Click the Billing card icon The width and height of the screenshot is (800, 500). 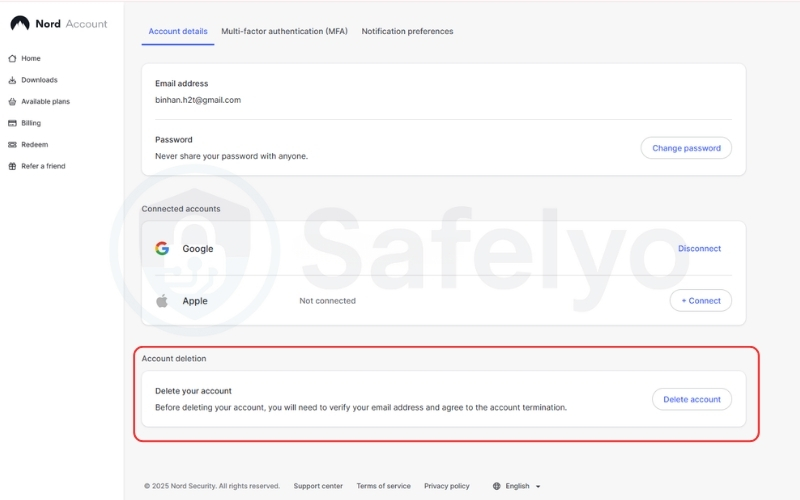pyautogui.click(x=12, y=123)
